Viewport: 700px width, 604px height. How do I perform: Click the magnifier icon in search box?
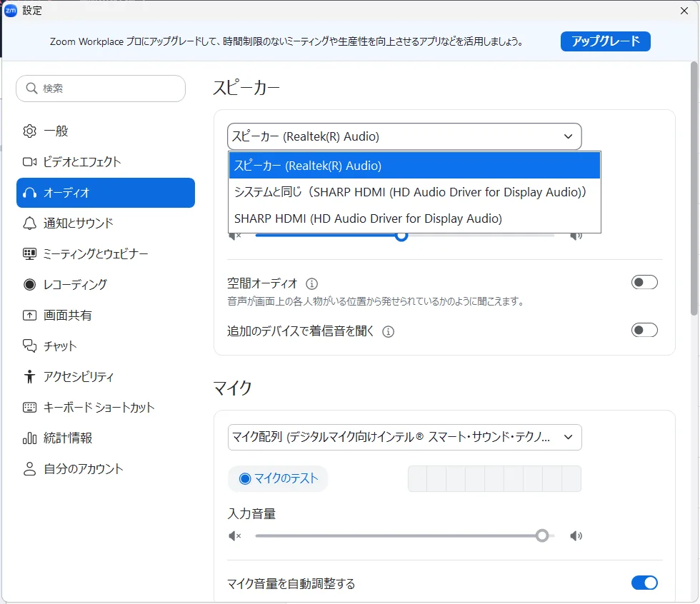point(31,89)
